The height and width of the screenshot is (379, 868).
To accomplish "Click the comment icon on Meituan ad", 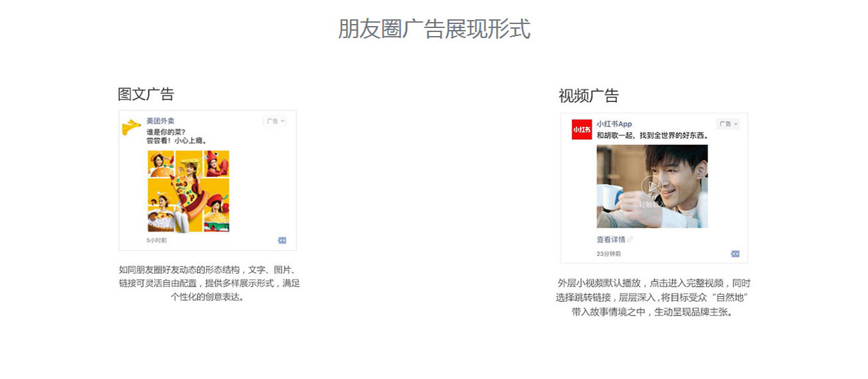I will click(282, 240).
